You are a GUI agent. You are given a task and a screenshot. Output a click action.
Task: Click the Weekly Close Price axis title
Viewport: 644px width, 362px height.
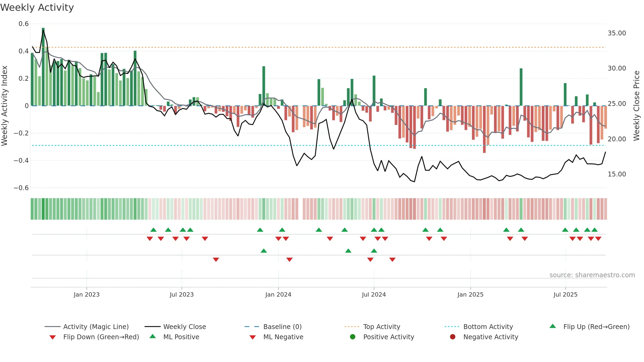pos(636,106)
